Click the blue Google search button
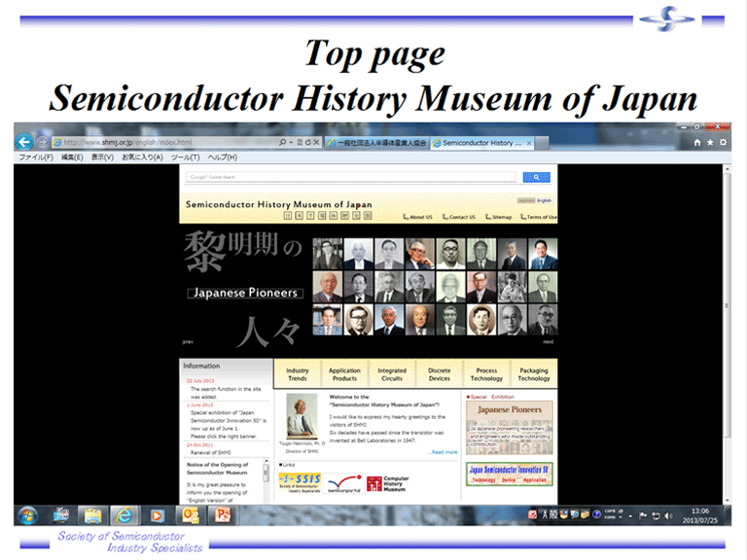 (x=537, y=177)
